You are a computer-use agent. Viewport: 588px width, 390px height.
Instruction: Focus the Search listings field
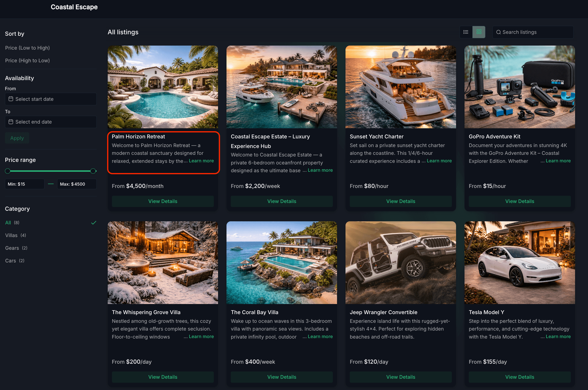point(533,32)
